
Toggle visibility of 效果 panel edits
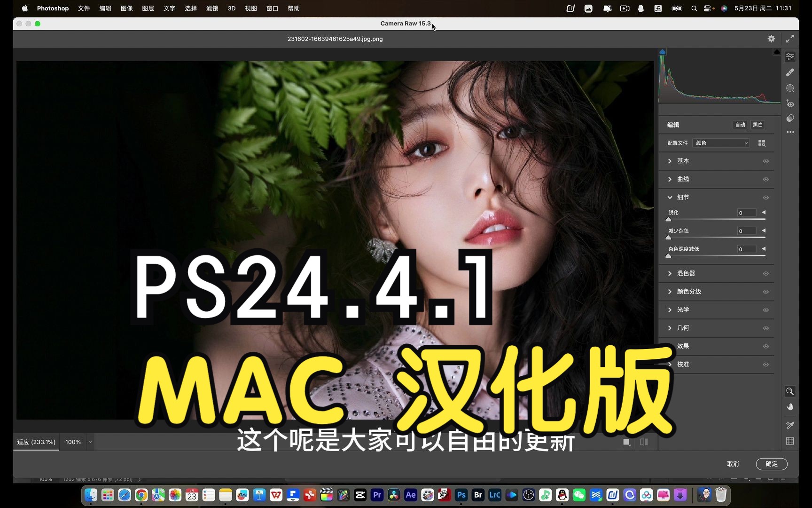(x=765, y=347)
